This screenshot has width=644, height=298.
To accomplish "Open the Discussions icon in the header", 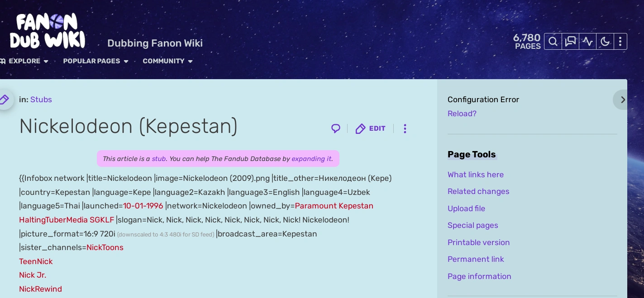I will click(570, 41).
